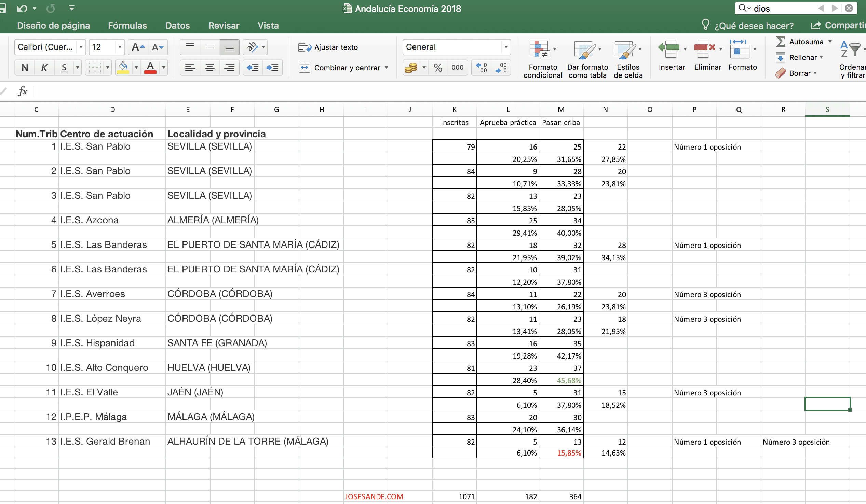The height and width of the screenshot is (504, 866).
Task: Click the Formato condicional icon
Action: (x=539, y=50)
